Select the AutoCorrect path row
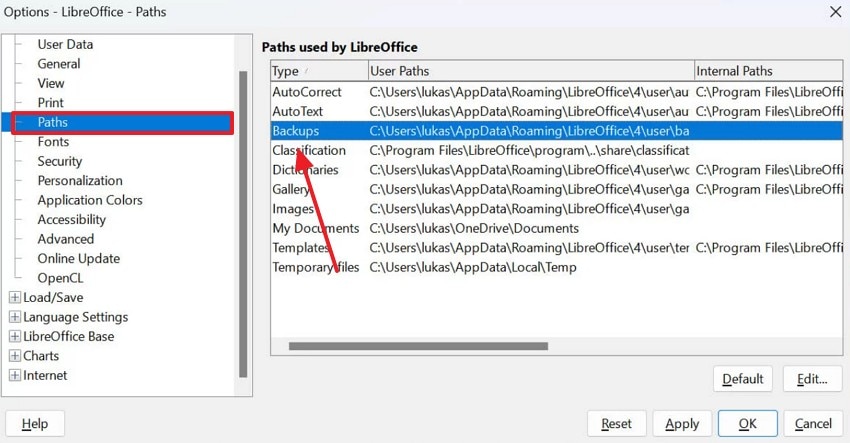Viewport: 850px width, 443px height. coord(557,92)
